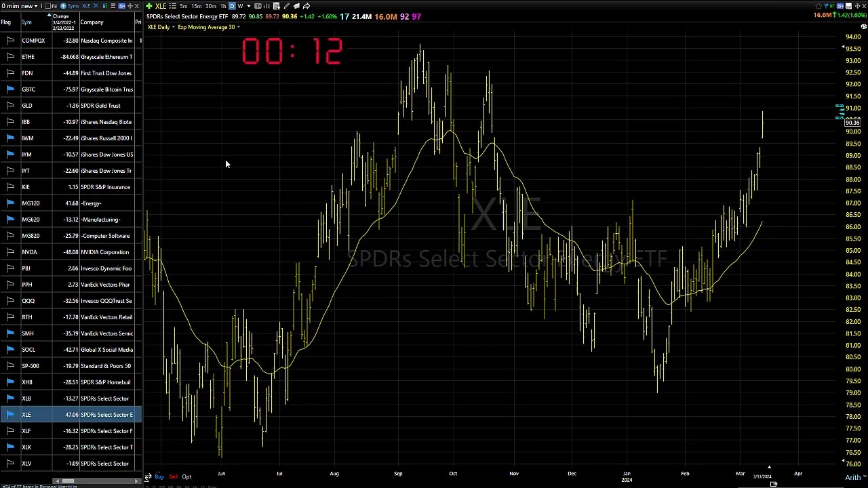
Task: Click the add indicator bars icon
Action: tap(267, 6)
